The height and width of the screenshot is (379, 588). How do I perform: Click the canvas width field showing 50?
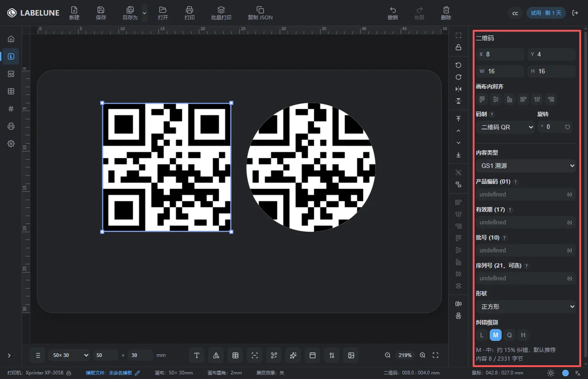coord(105,355)
